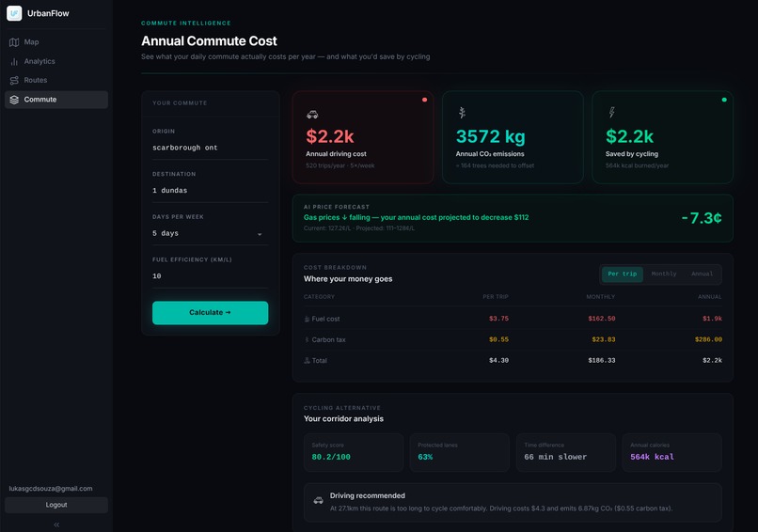
Task: Click the $4.30 total per trip
Action: point(498,361)
